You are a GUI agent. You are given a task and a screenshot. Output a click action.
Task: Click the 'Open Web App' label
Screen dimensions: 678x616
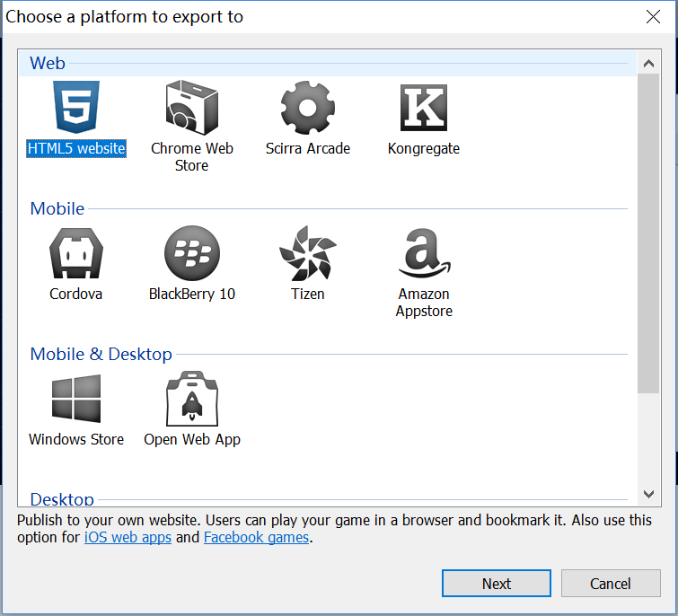pos(191,440)
